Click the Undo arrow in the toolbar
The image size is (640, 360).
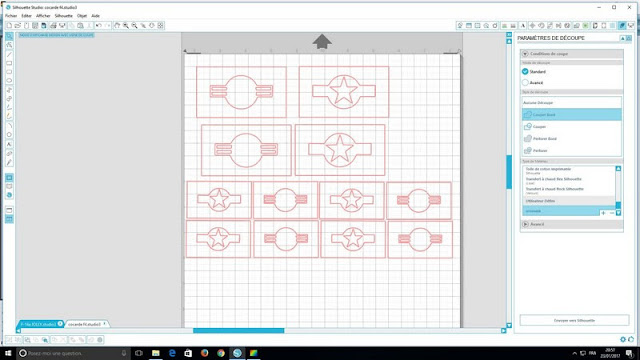(98, 25)
